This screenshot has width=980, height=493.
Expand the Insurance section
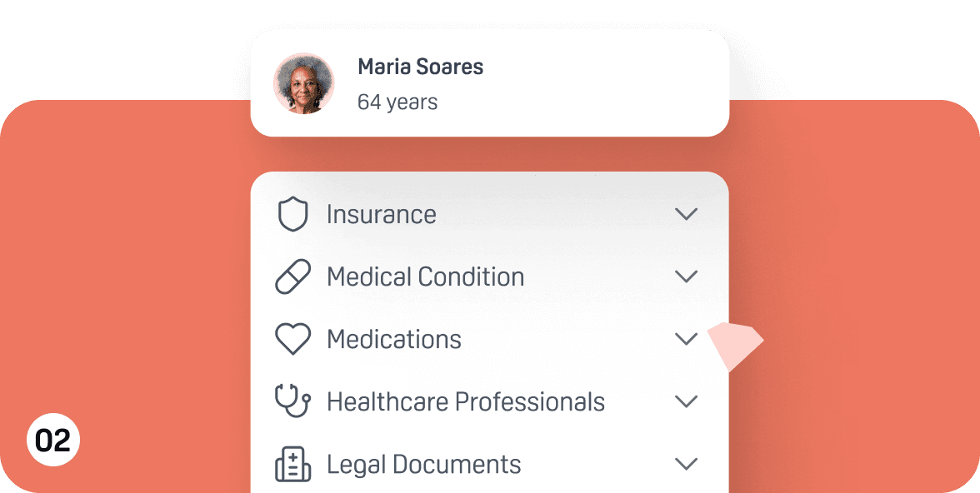[x=686, y=213]
